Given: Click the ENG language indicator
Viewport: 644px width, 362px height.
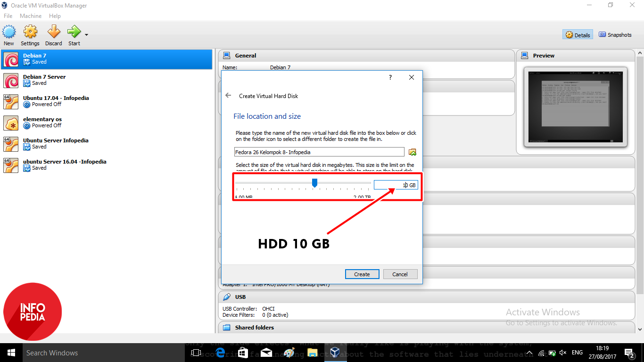Looking at the screenshot, I should 577,353.
